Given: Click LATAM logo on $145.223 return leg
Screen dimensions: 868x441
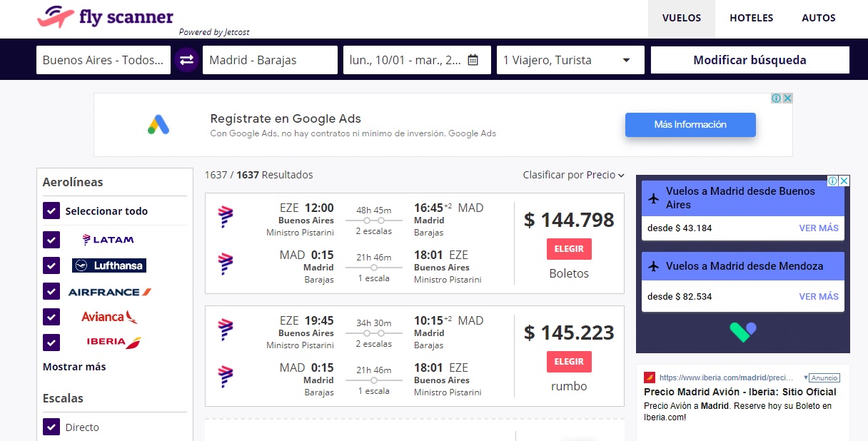Looking at the screenshot, I should coord(226,377).
